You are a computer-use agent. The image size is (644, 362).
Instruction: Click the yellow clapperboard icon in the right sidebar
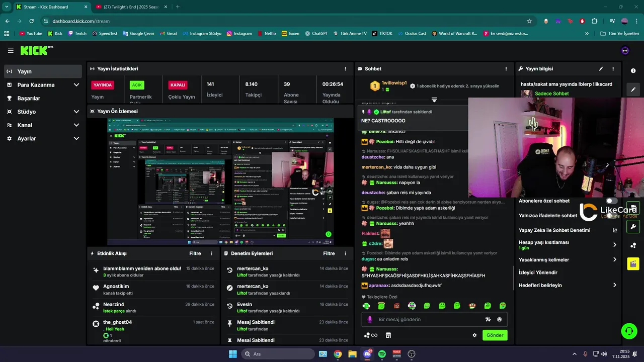click(633, 263)
